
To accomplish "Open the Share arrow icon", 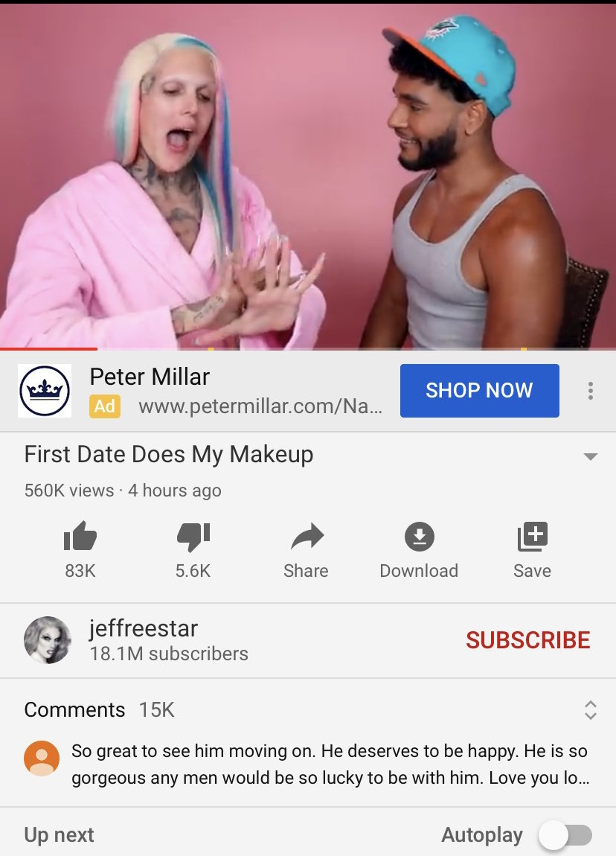I will [307, 536].
